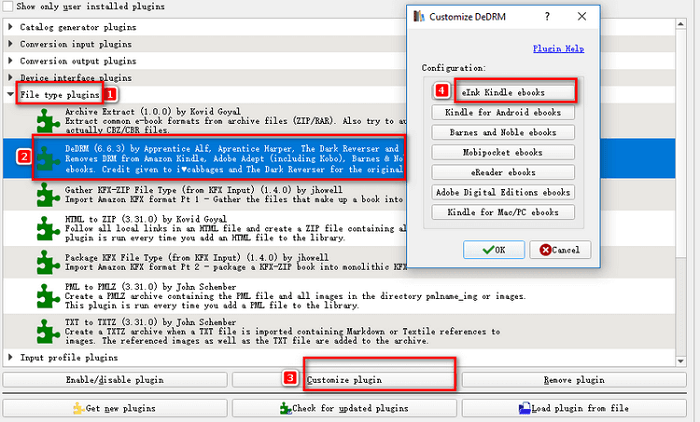Screen dimensions: 700x422
Task: Open Adobe Digital Editions ebooks configuration
Action: (x=503, y=192)
